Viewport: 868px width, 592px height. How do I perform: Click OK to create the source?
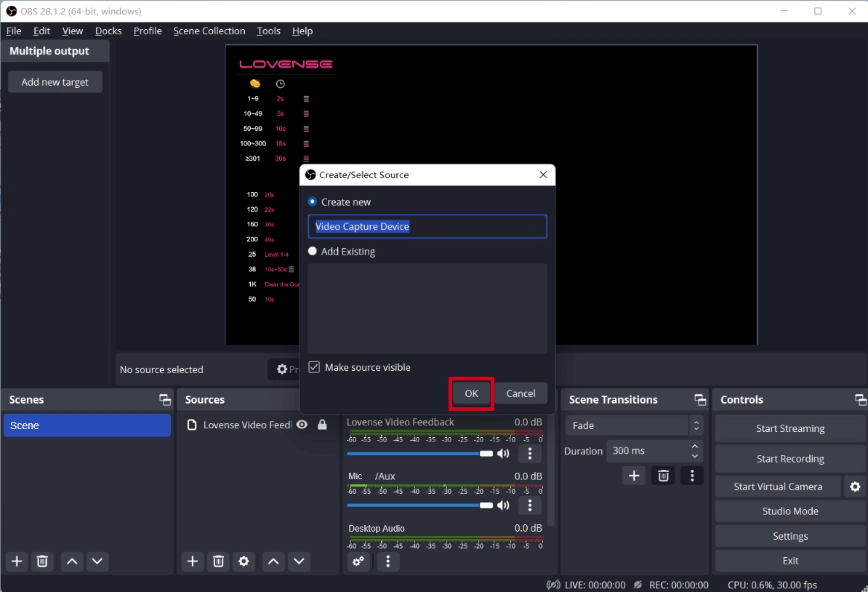tap(471, 393)
